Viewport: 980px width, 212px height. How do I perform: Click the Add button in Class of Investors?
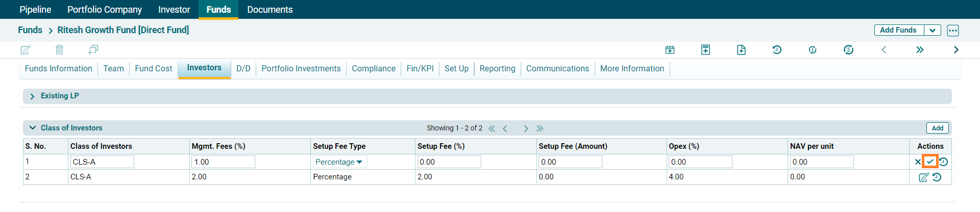coord(937,128)
